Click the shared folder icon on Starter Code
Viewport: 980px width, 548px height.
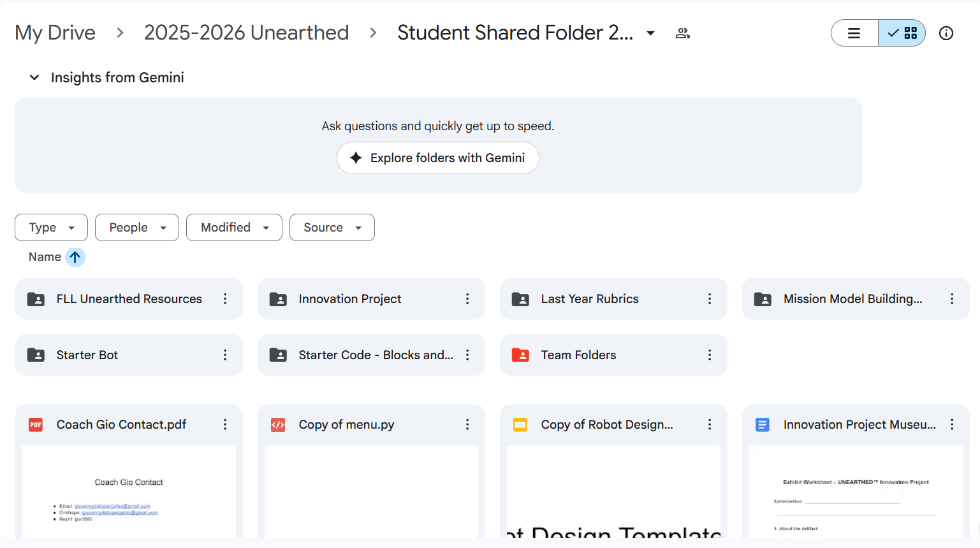coord(279,355)
